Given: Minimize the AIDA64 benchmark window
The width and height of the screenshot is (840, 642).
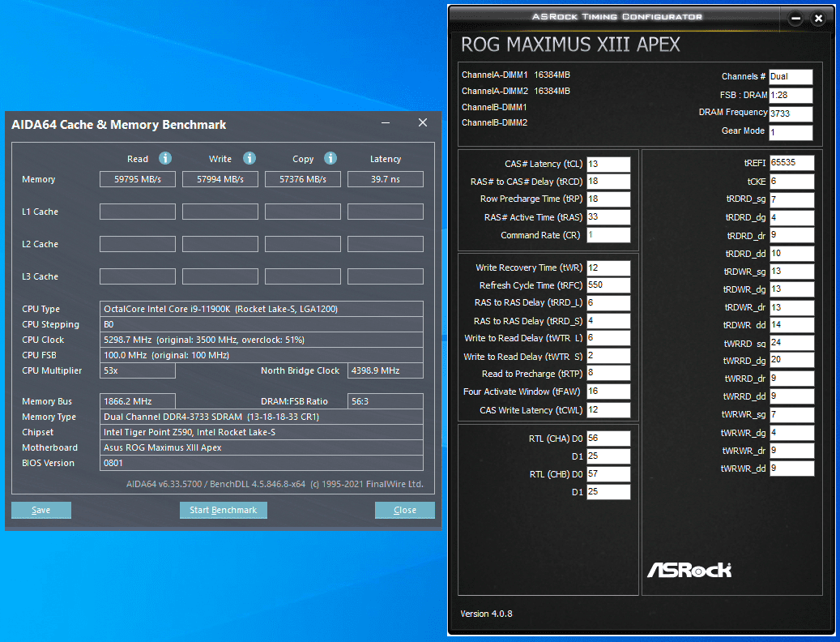Looking at the screenshot, I should 386,122.
